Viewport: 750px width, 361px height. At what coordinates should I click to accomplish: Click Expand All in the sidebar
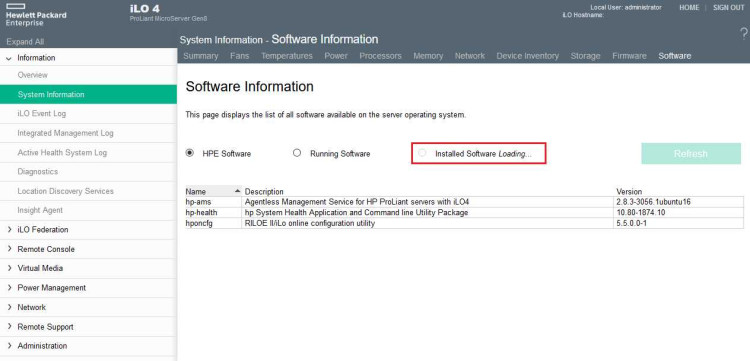click(25, 42)
